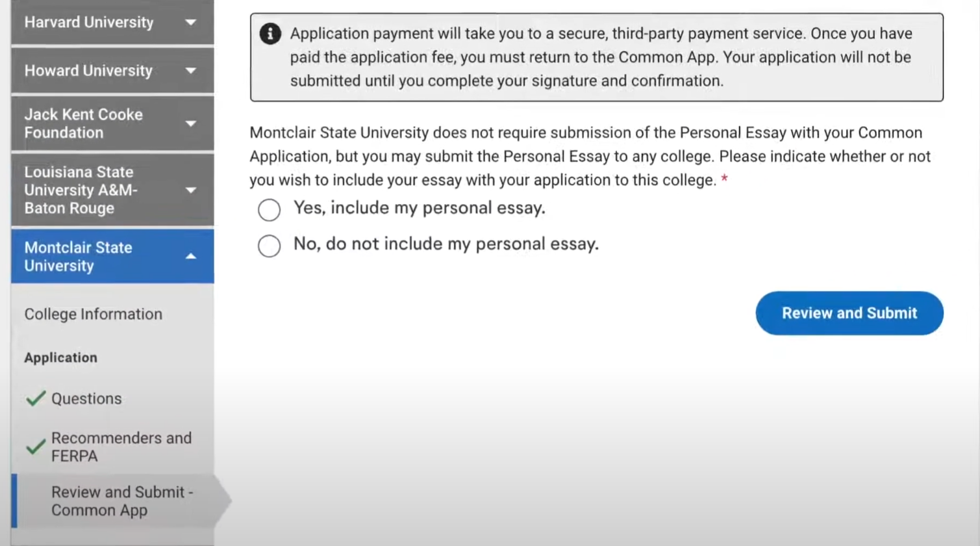Select Howard University in the college list
The image size is (980, 546).
[88, 70]
